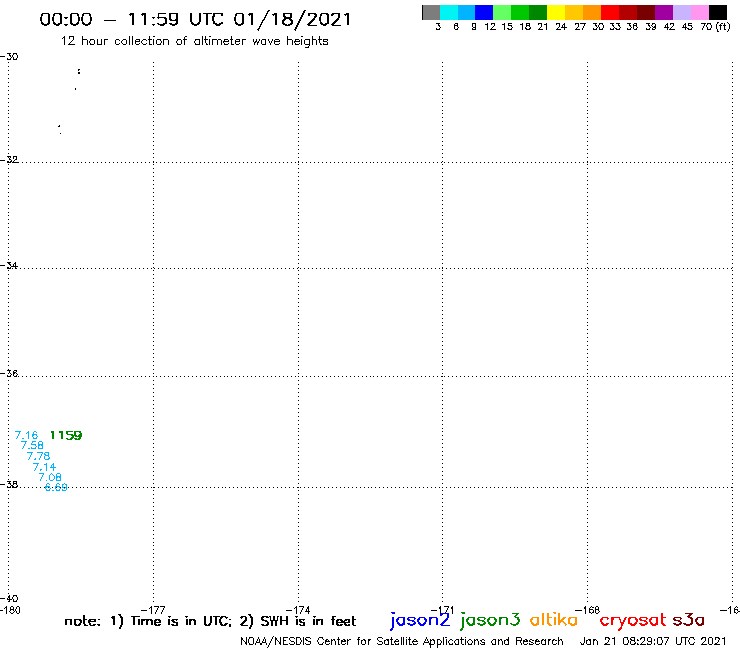Click the -174 longitude axis label
The image size is (740, 650).
pos(298,610)
